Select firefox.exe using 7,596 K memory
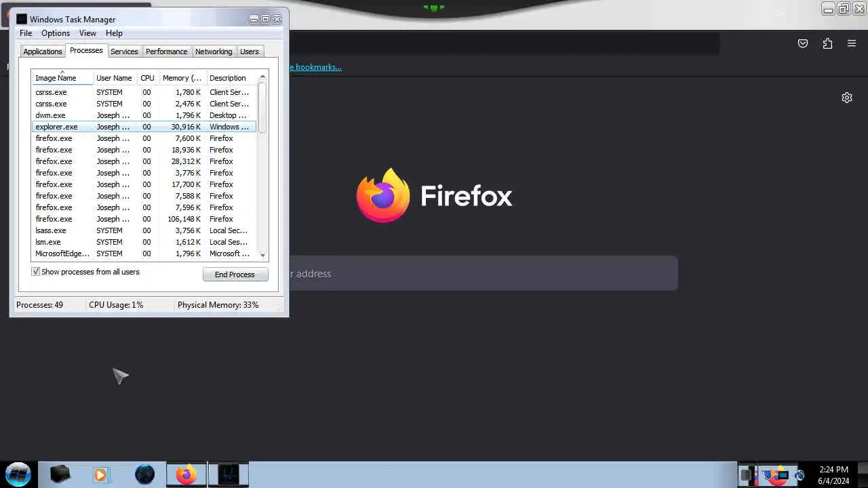Viewport: 868px width, 488px height. coord(144,207)
